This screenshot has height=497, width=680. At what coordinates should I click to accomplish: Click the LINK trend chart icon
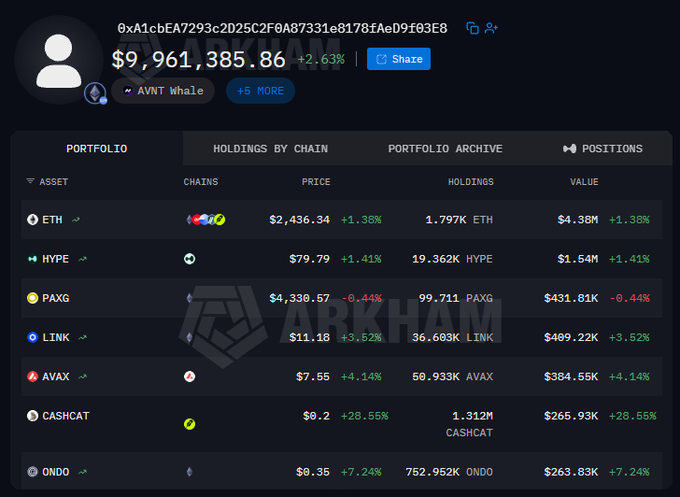pos(82,337)
